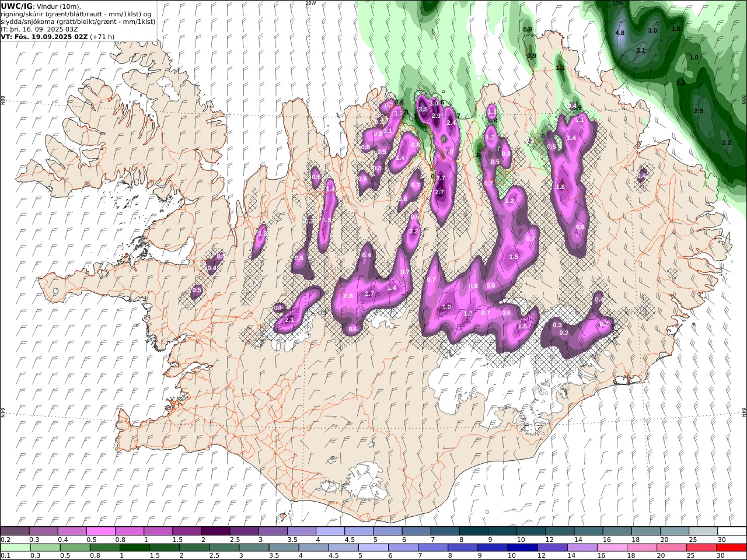Pick lavender snow swatch between 4 and 4.5
Screen dimensions: 747x560
[330, 531]
